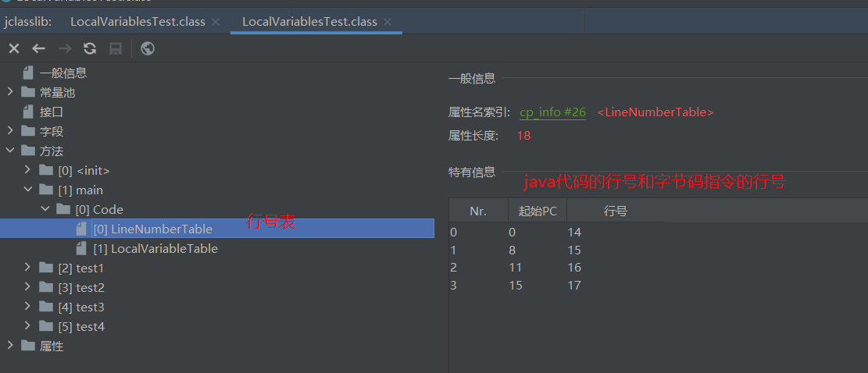Click the 一般信息 file icon

point(28,73)
